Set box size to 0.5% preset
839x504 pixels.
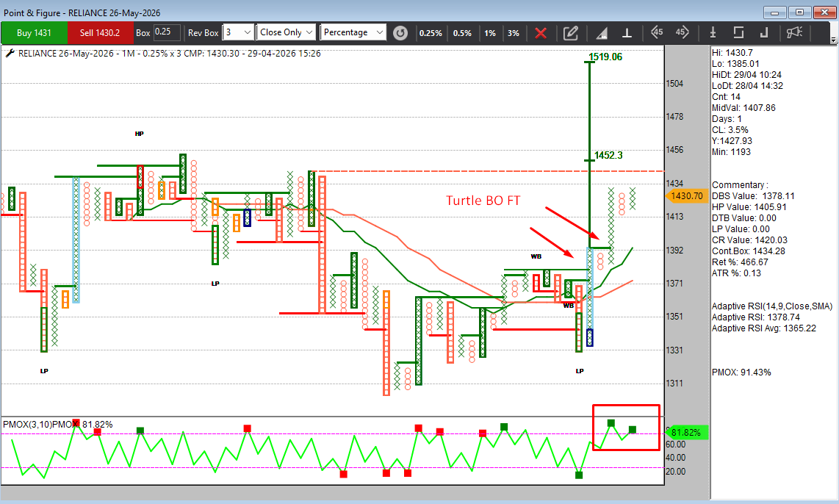(x=462, y=33)
